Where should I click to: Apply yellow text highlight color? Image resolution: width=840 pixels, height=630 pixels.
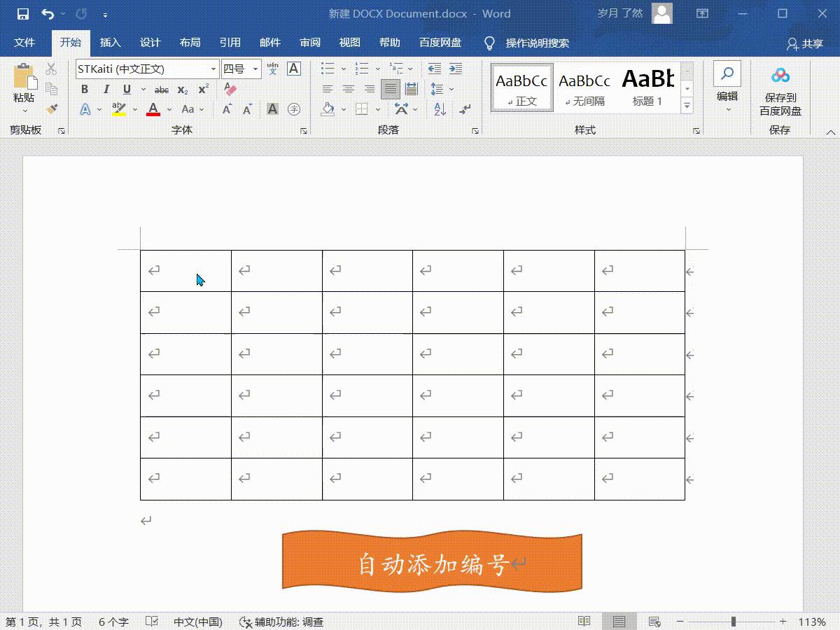tap(118, 108)
